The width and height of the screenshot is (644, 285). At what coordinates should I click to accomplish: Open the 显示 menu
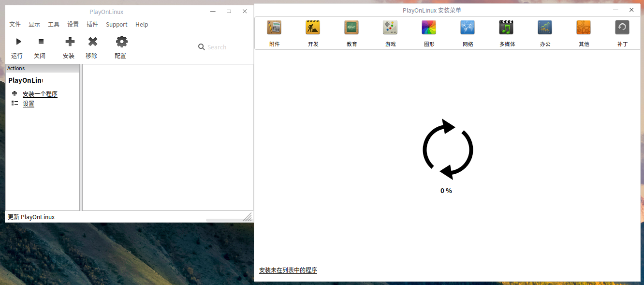point(34,24)
